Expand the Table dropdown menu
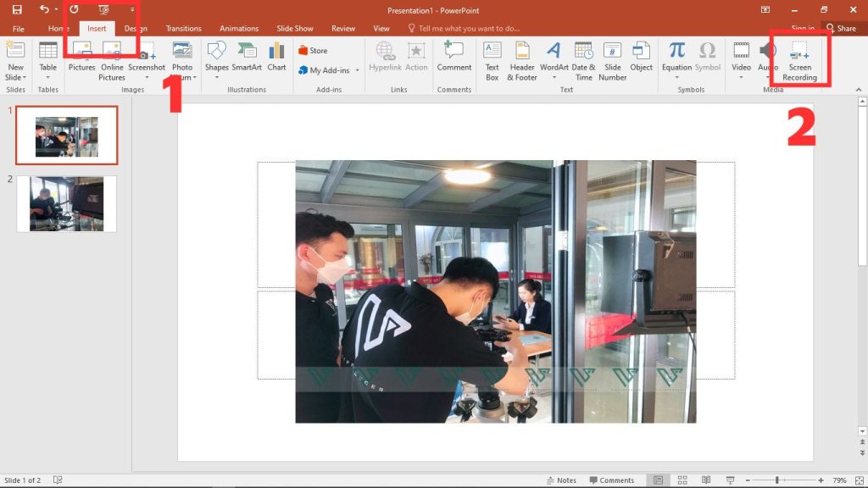Screen dimensions: 868x488 tap(48, 77)
